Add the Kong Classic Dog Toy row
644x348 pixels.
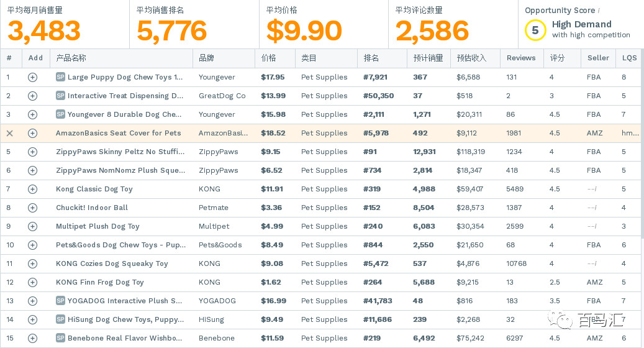tap(32, 190)
